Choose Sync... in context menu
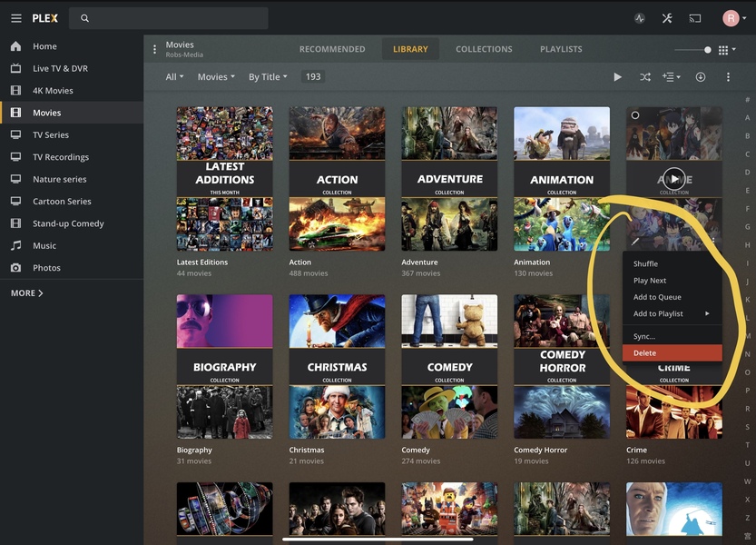Screen dimensions: 756x545 tap(673, 336)
